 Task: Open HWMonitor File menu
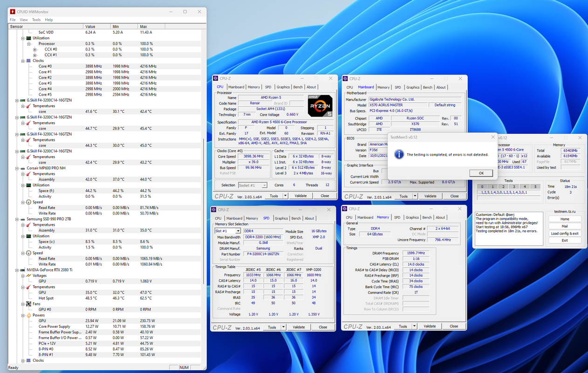coord(13,20)
